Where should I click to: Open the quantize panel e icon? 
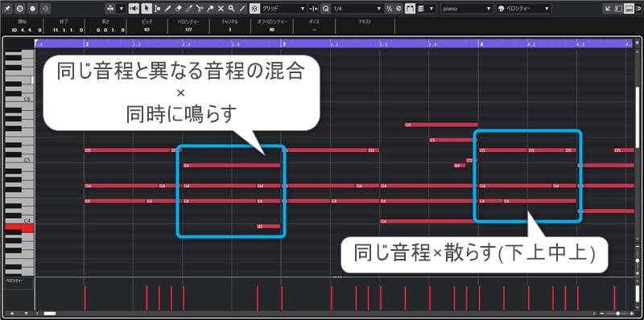pos(398,8)
